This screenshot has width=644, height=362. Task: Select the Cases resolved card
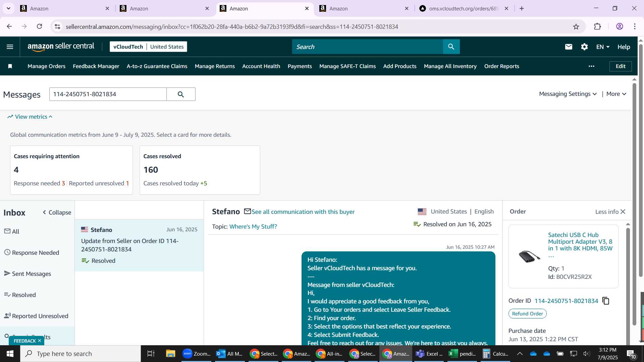pos(200,170)
